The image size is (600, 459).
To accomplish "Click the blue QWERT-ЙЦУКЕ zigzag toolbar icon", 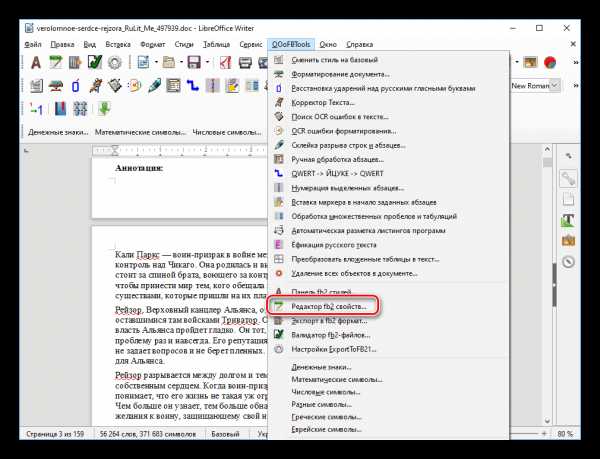I will pos(192,86).
